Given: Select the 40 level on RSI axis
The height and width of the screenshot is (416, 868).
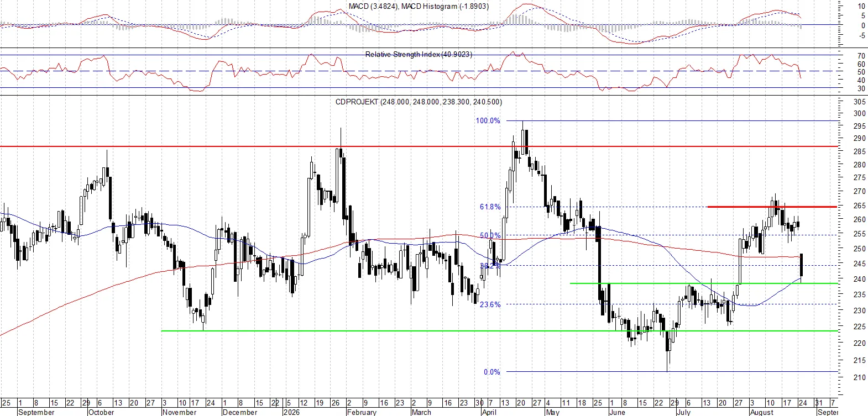Looking at the screenshot, I should [861, 81].
